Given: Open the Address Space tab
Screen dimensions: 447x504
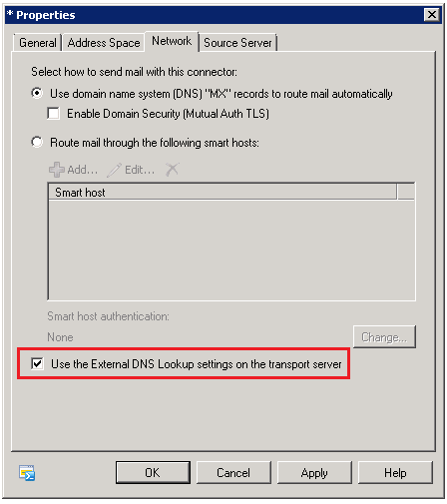Looking at the screenshot, I should coord(104,43).
